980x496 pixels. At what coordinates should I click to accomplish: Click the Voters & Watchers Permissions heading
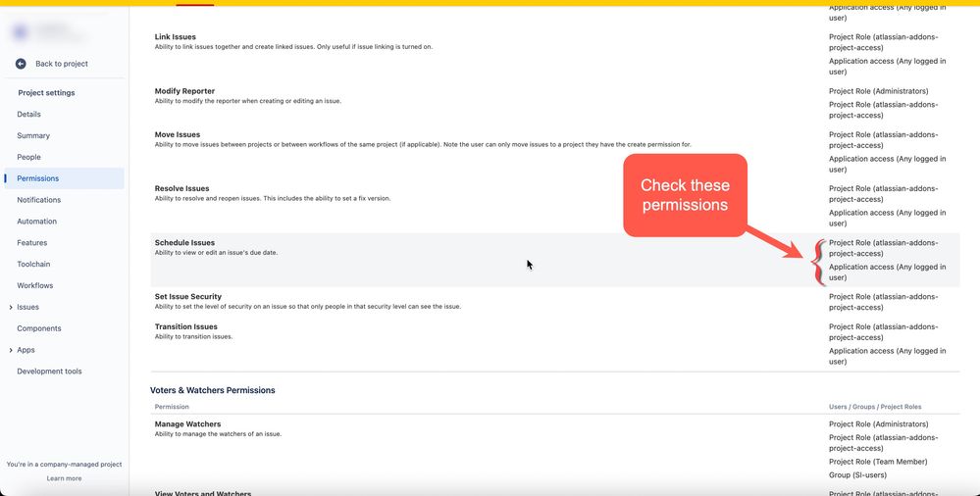tap(213, 390)
